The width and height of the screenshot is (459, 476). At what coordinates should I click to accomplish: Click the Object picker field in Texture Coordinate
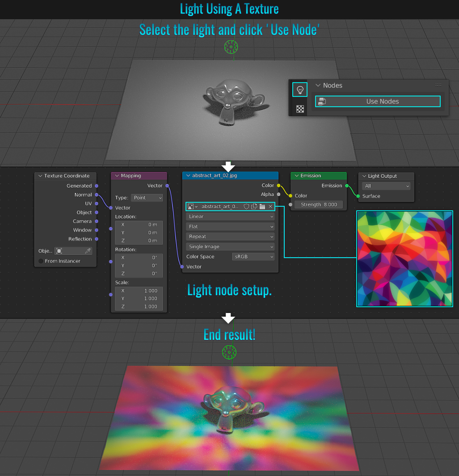[x=73, y=251]
